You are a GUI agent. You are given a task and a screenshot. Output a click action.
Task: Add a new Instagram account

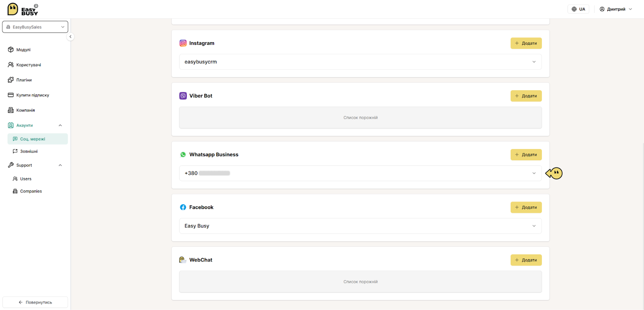[526, 43]
